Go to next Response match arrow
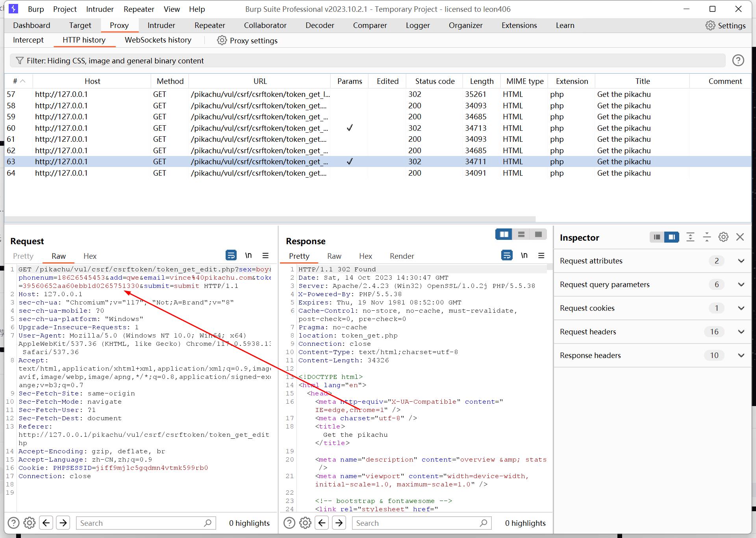Image resolution: width=756 pixels, height=538 pixels. [339, 523]
